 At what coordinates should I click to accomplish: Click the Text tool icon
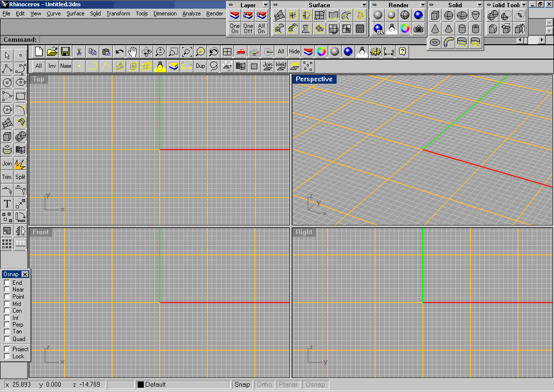click(7, 204)
